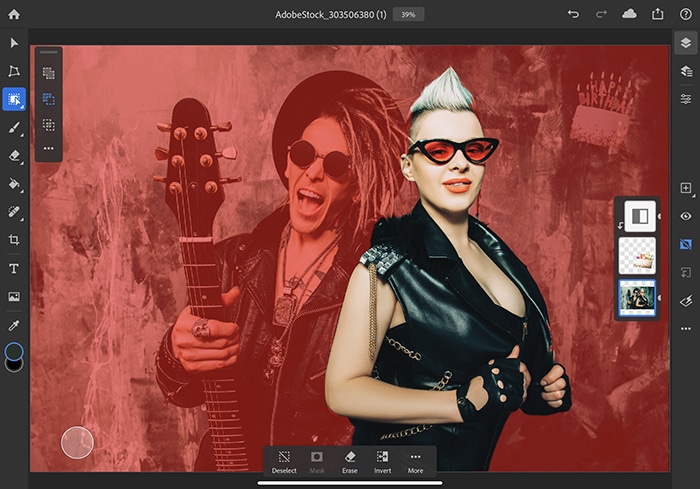
Task: Select the Crop tool
Action: [x=14, y=240]
